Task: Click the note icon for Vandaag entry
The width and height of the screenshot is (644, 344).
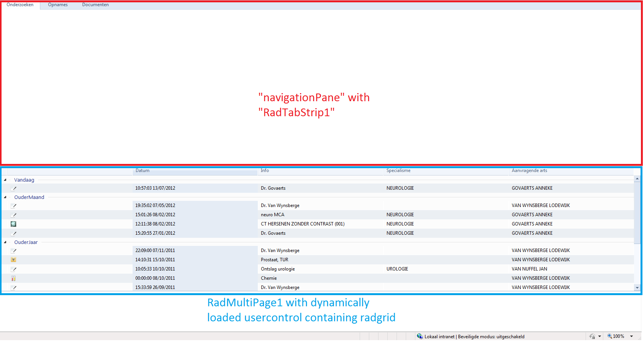Action: 13,189
